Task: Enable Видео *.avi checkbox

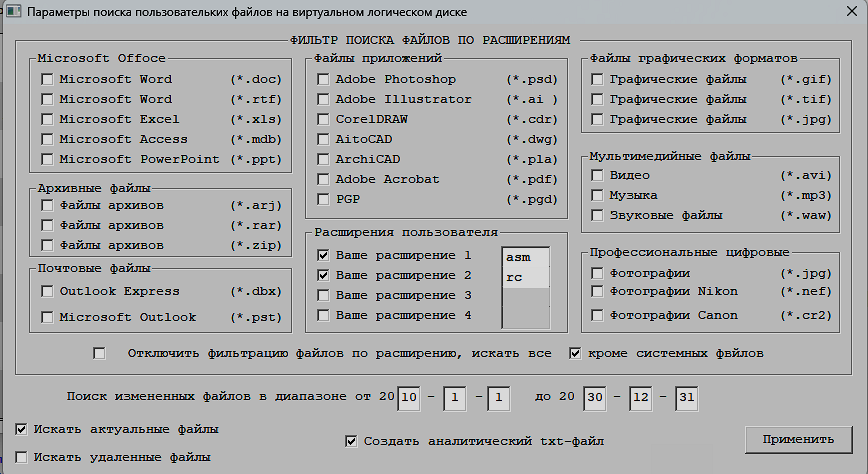Action: [x=597, y=176]
